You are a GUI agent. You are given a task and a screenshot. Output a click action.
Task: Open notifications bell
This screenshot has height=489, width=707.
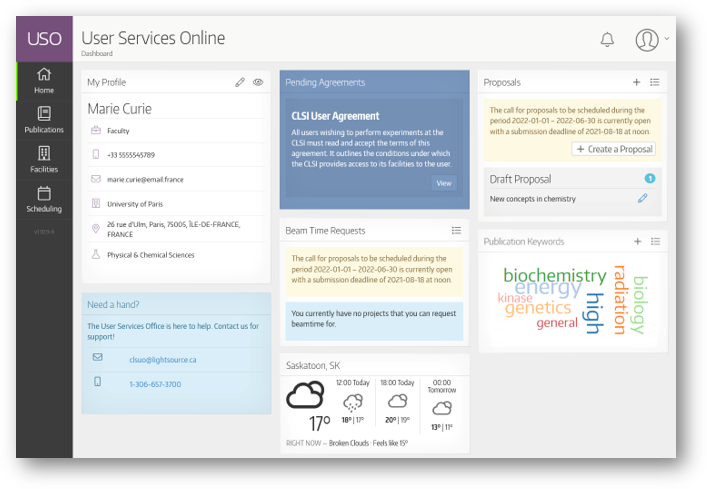tap(607, 40)
